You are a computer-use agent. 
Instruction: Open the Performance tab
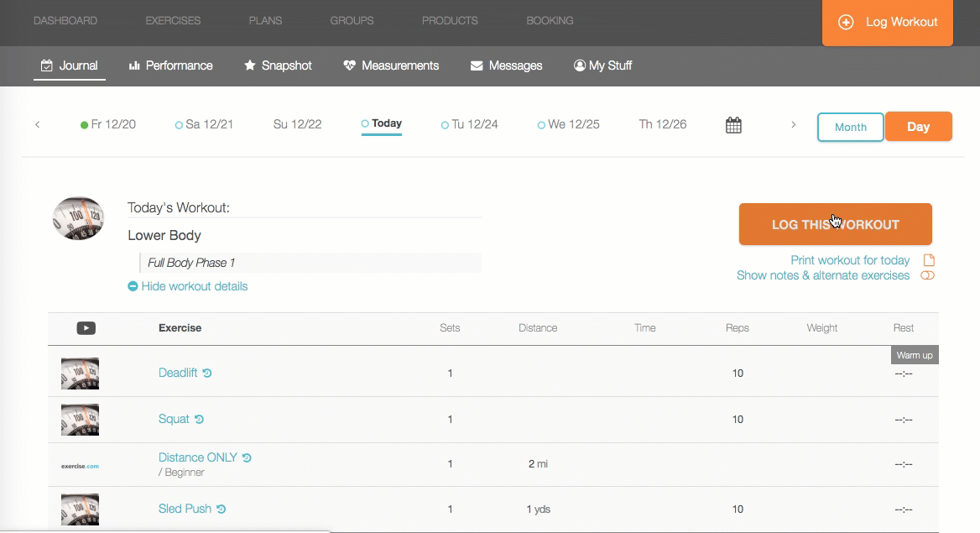(170, 65)
